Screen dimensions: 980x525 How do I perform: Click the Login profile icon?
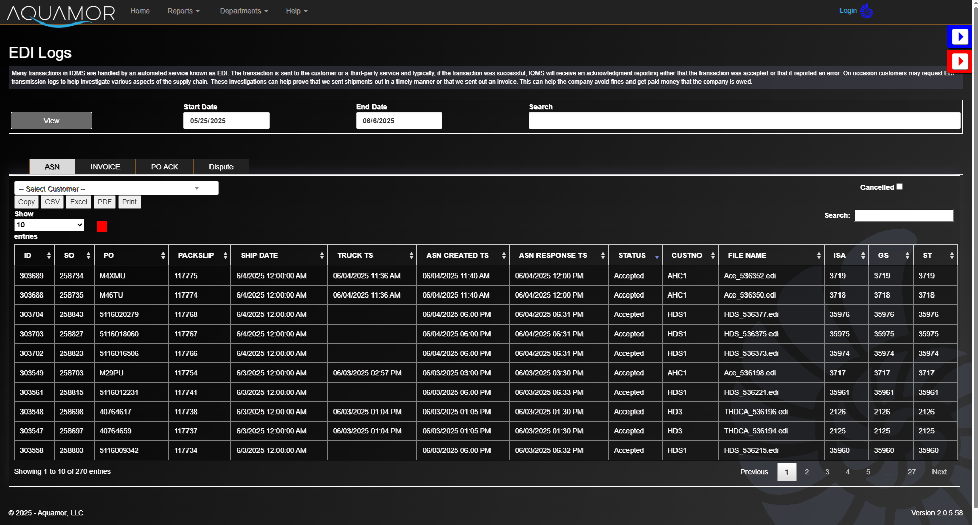[866, 11]
